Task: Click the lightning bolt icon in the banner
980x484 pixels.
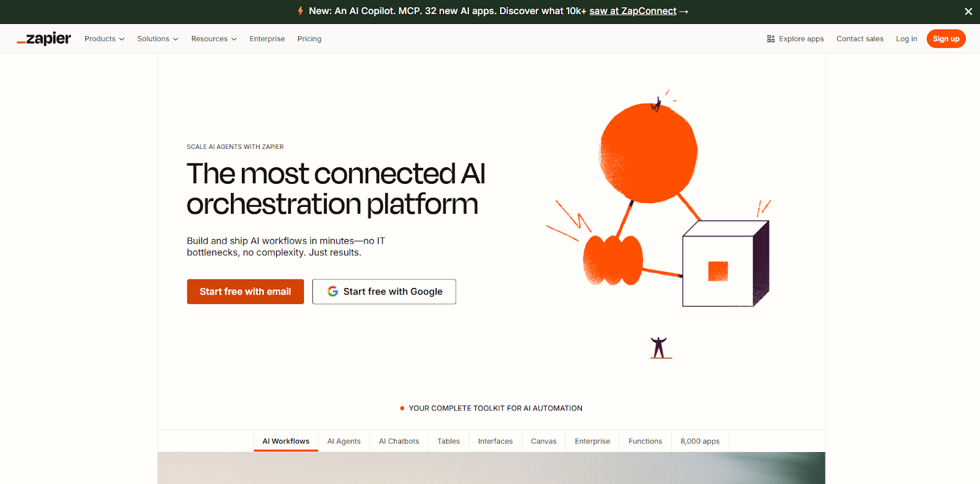Action: [x=300, y=11]
